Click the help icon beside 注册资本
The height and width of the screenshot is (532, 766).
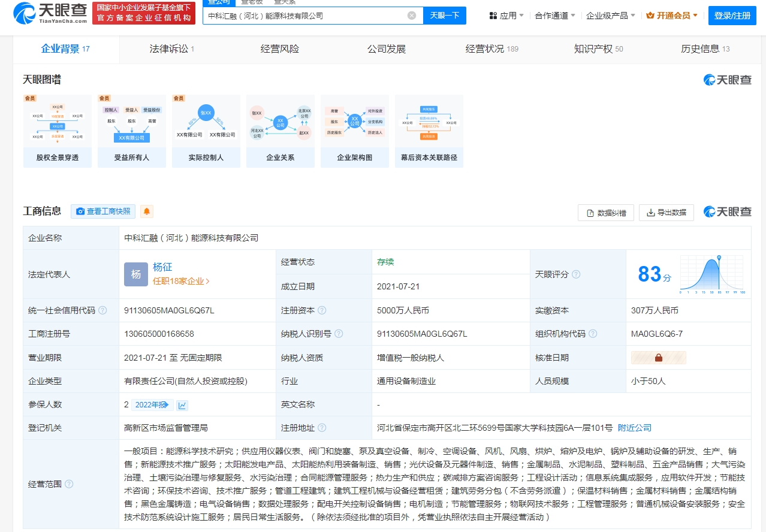[x=322, y=310]
